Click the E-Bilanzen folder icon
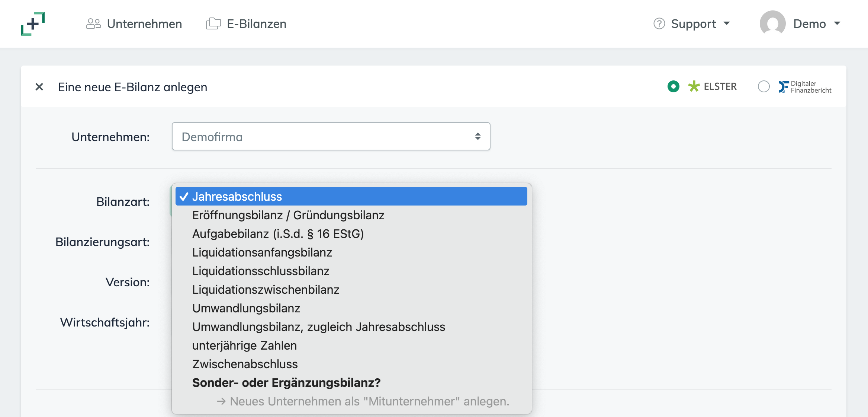Screen dimensions: 868x417 (x=213, y=24)
